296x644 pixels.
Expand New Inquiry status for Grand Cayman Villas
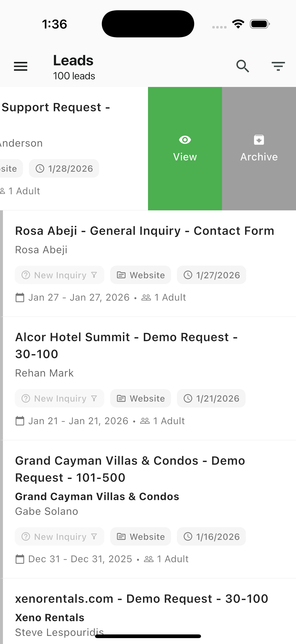(59, 536)
